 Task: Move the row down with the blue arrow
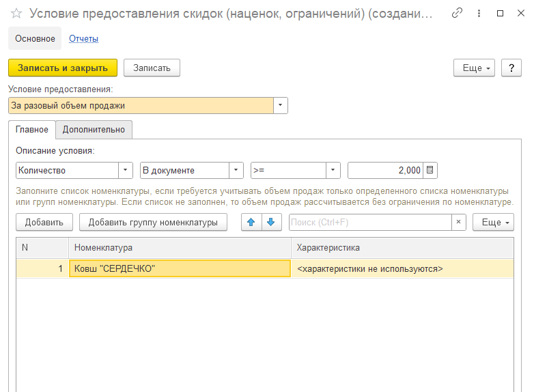click(271, 222)
